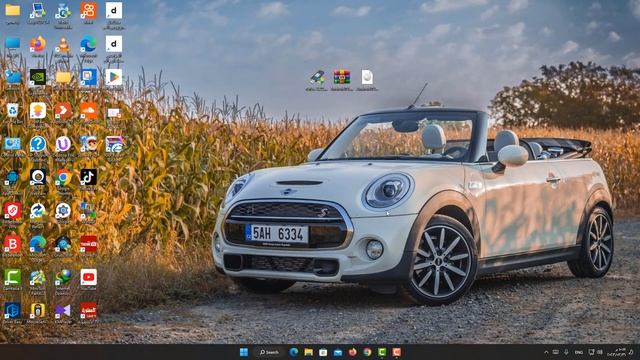Open Microsoft Store from the taskbar
640x360 pixels.
tap(323, 352)
